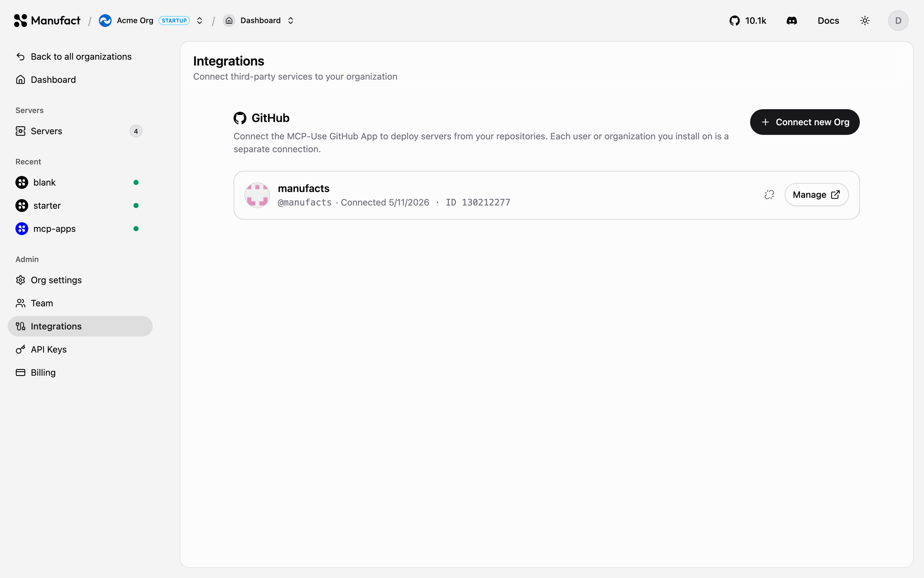The image size is (924, 578).
Task: Click the manufacts connection name
Action: pos(304,188)
